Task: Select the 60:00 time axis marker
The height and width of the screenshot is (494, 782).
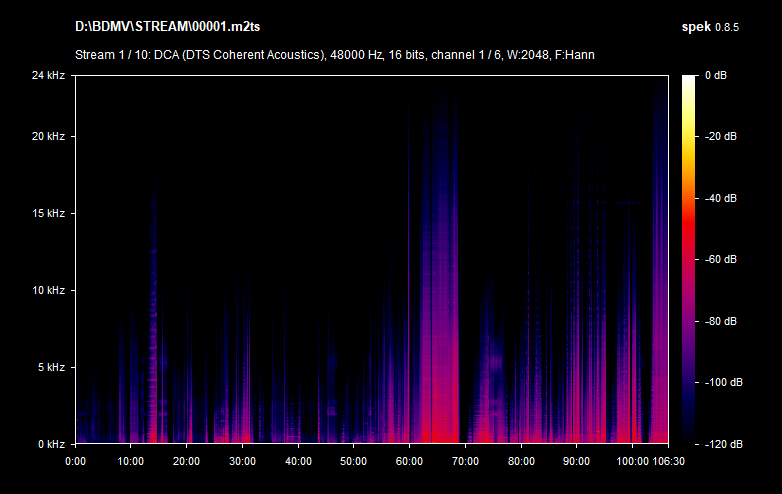Action: (408, 462)
